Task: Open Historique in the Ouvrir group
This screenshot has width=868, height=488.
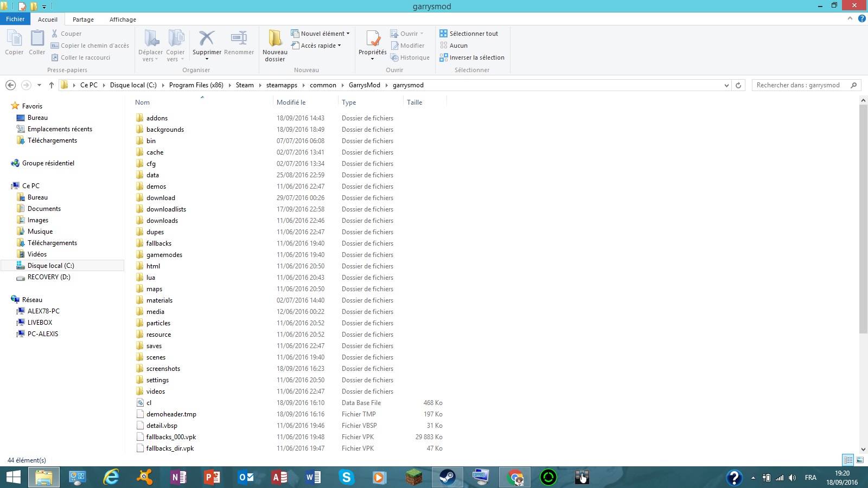Action: [x=410, y=57]
